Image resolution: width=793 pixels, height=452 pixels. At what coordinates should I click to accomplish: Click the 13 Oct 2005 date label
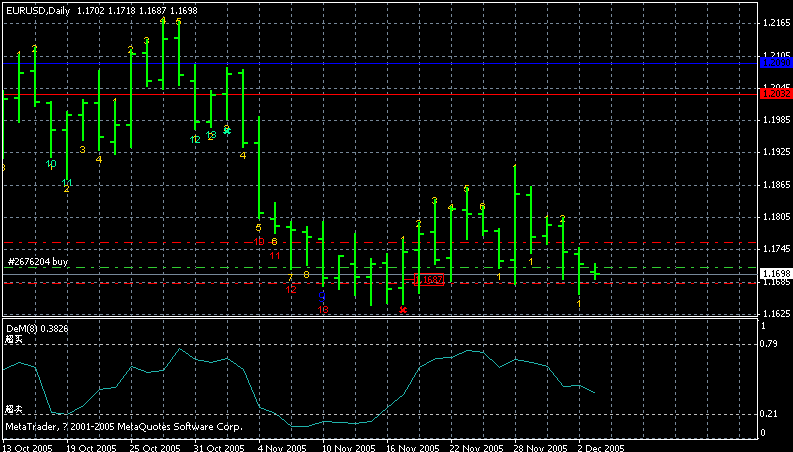click(27, 448)
